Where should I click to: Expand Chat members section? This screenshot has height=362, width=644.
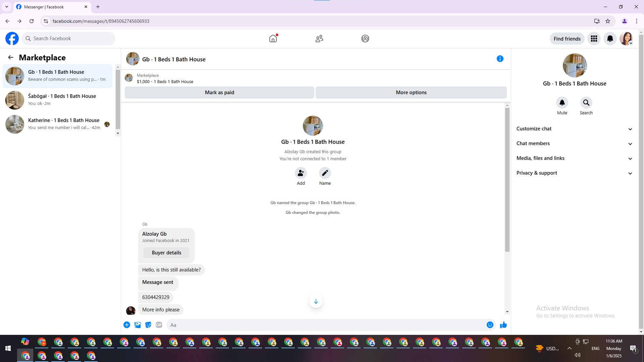click(x=574, y=143)
